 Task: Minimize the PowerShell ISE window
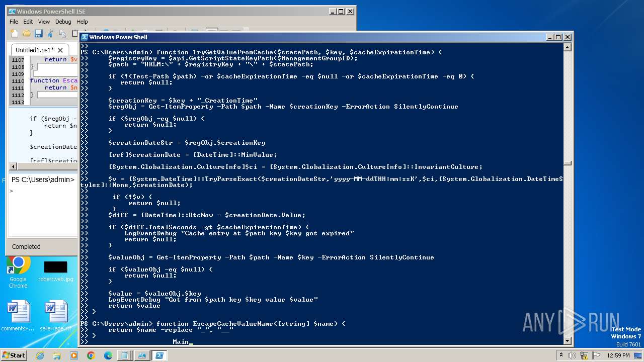click(x=333, y=12)
